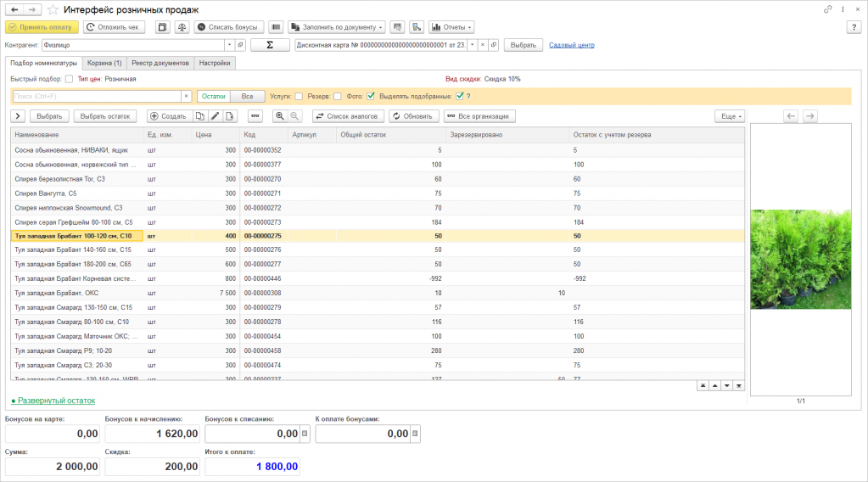The image size is (868, 482).
Task: Show previous photo with left arrow
Action: tap(791, 116)
